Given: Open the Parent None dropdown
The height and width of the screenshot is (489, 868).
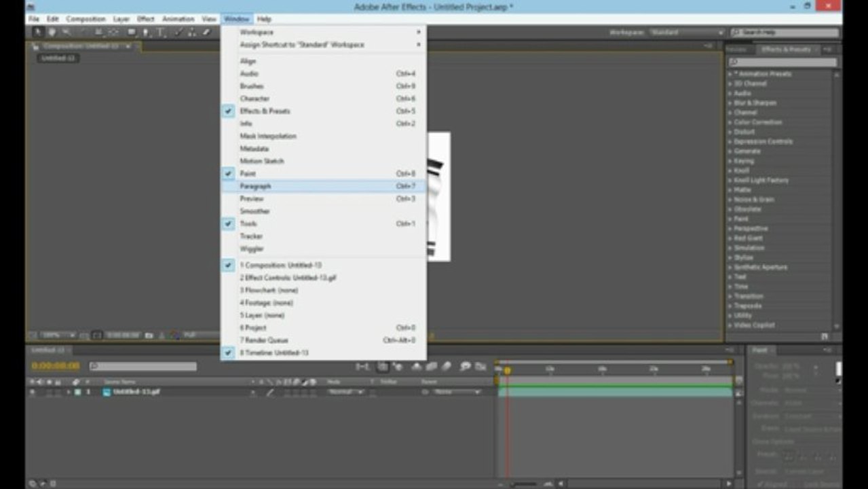Looking at the screenshot, I should pos(457,392).
